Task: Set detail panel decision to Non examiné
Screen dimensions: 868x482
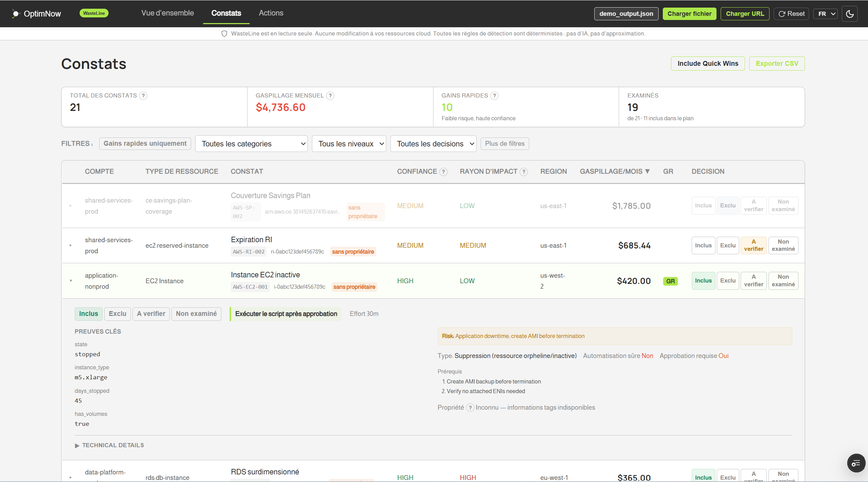Action: point(196,314)
